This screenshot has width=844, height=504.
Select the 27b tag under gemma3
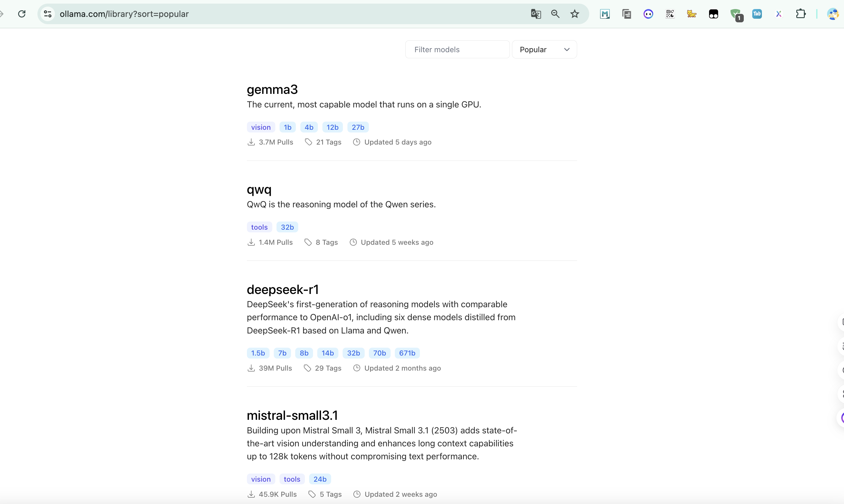358,127
